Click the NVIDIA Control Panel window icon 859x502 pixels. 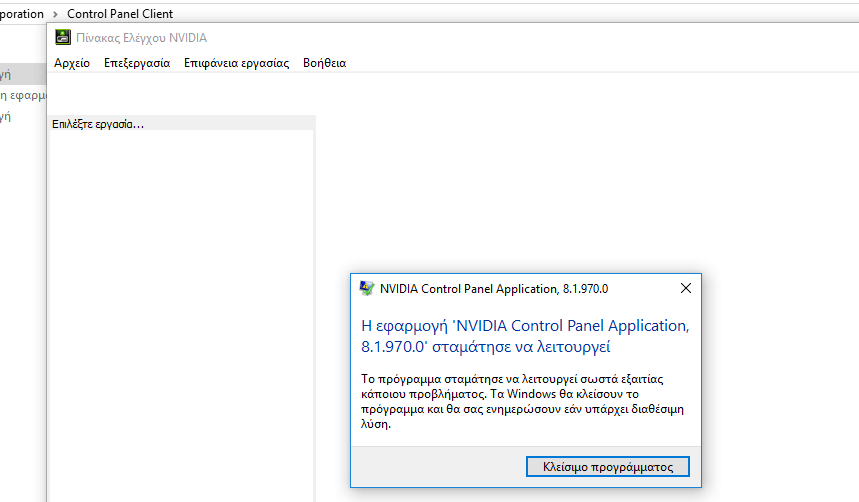(x=63, y=37)
